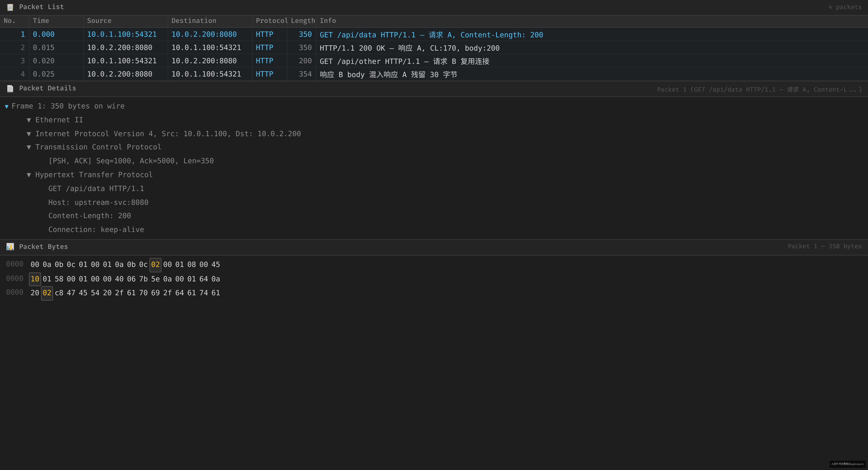The height and width of the screenshot is (470, 868).
Task: Sort by the Source column header
Action: click(126, 21)
